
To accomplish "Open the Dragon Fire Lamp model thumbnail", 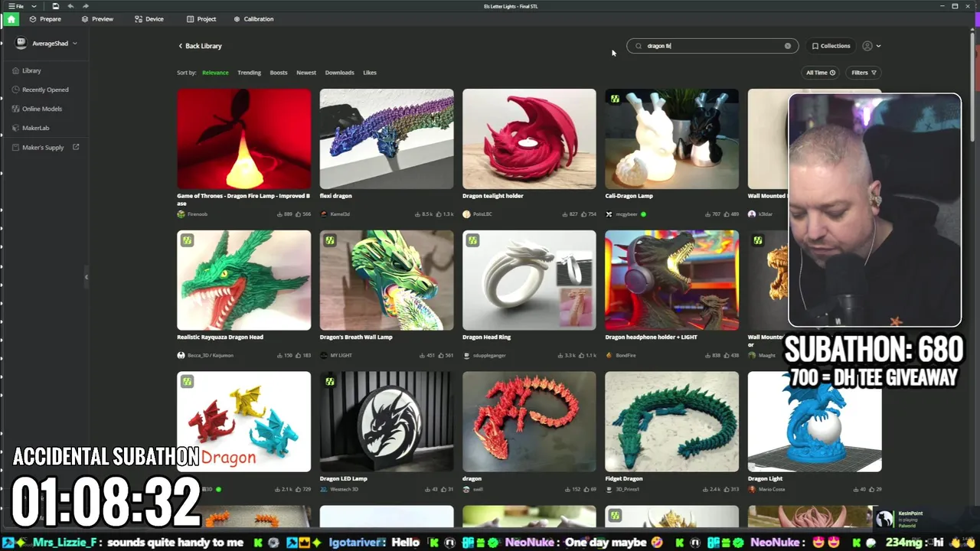I will click(x=243, y=139).
